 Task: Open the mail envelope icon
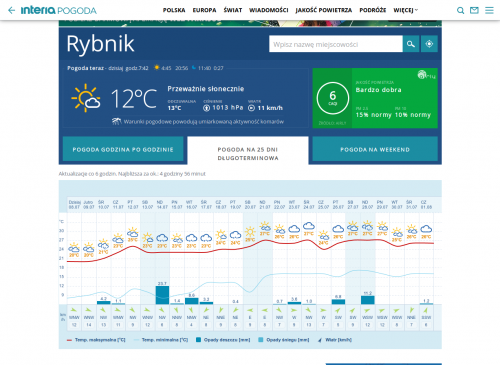(x=474, y=10)
